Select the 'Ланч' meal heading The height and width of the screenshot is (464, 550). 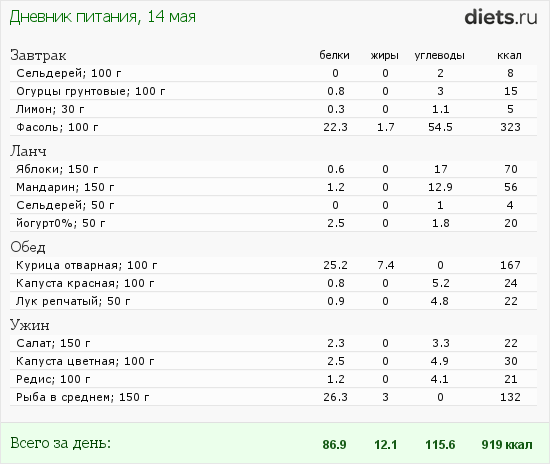point(28,151)
